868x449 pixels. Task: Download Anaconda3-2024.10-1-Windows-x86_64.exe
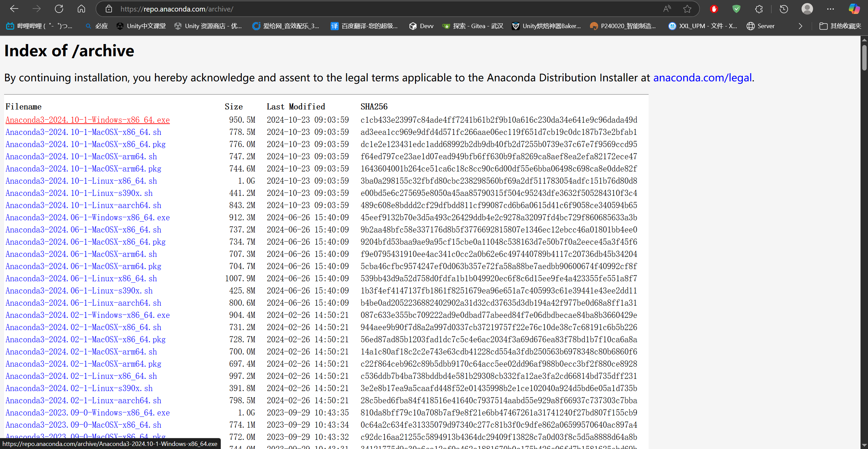(87, 120)
